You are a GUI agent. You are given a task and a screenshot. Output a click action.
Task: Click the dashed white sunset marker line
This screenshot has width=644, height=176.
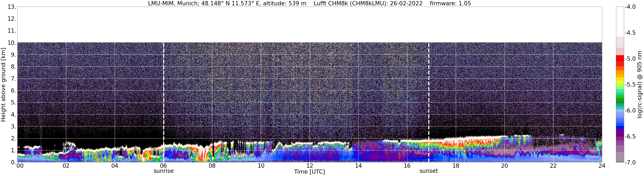[428, 102]
